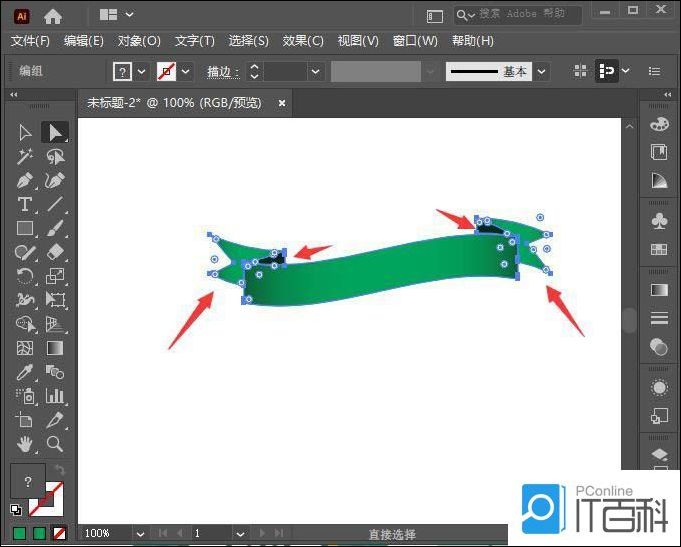Open the stroke weight dropdown
The height and width of the screenshot is (547, 681).
316,72
